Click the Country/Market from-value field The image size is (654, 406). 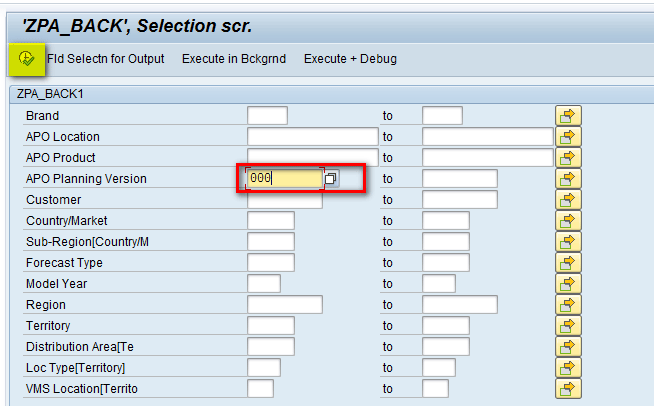click(270, 221)
